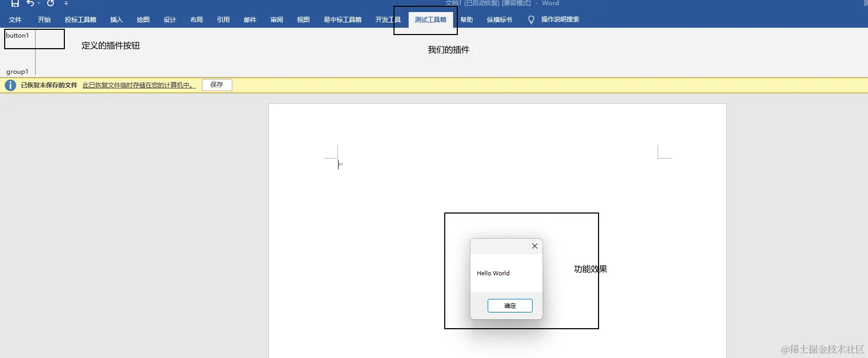Click the Save icon in quick access toolbar
The image size is (868, 358).
pyautogui.click(x=15, y=3)
